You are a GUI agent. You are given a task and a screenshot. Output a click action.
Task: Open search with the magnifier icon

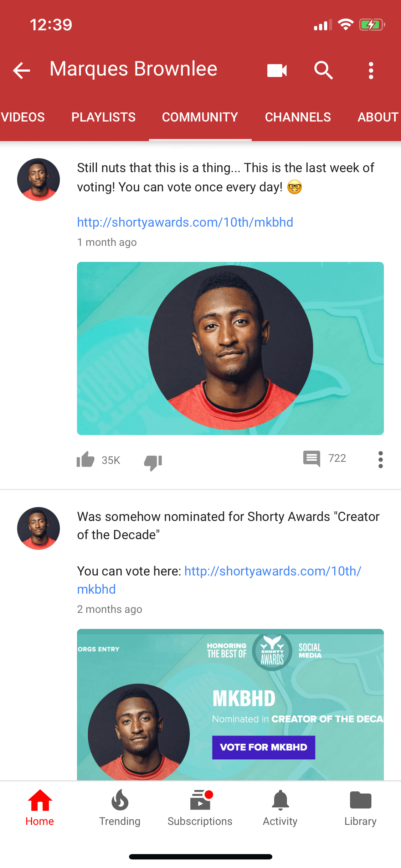point(323,70)
